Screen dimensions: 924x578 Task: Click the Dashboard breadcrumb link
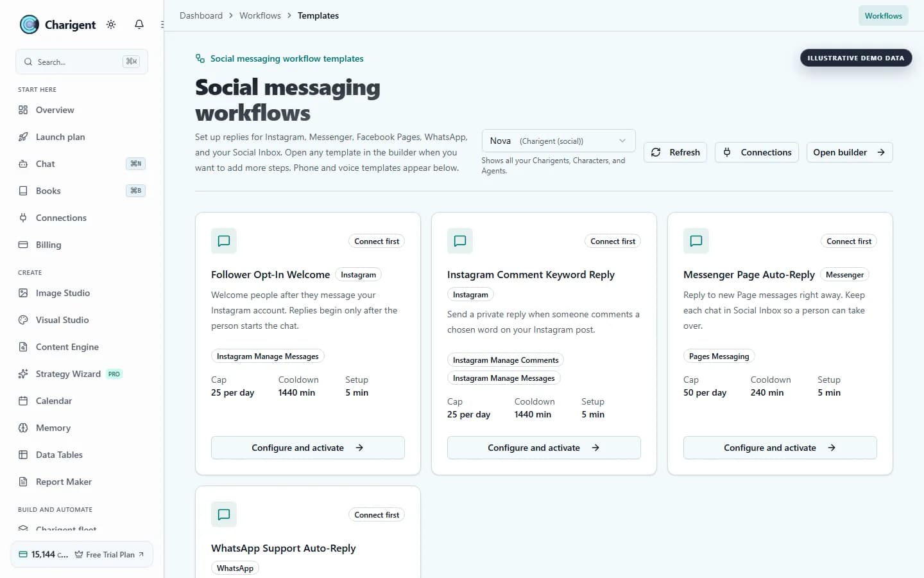pos(201,15)
